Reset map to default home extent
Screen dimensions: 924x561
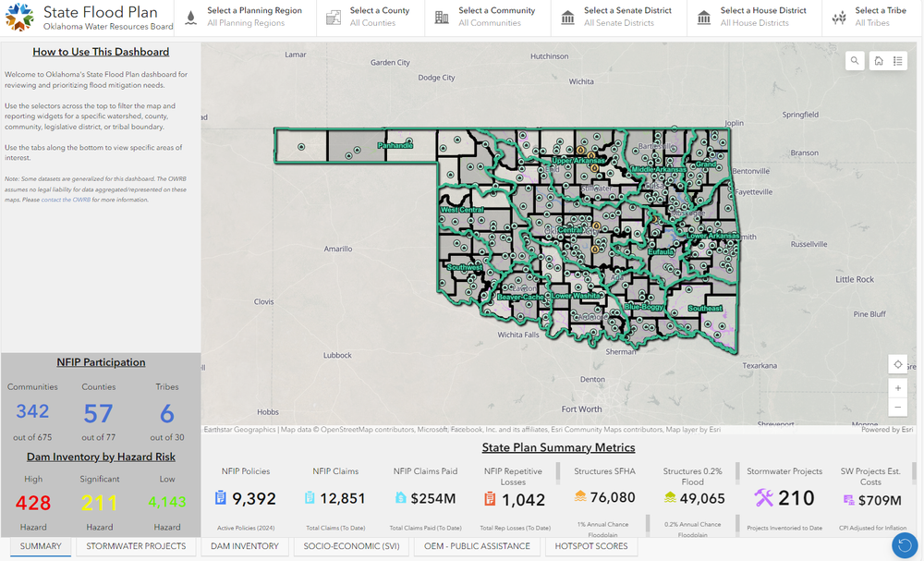(x=878, y=61)
